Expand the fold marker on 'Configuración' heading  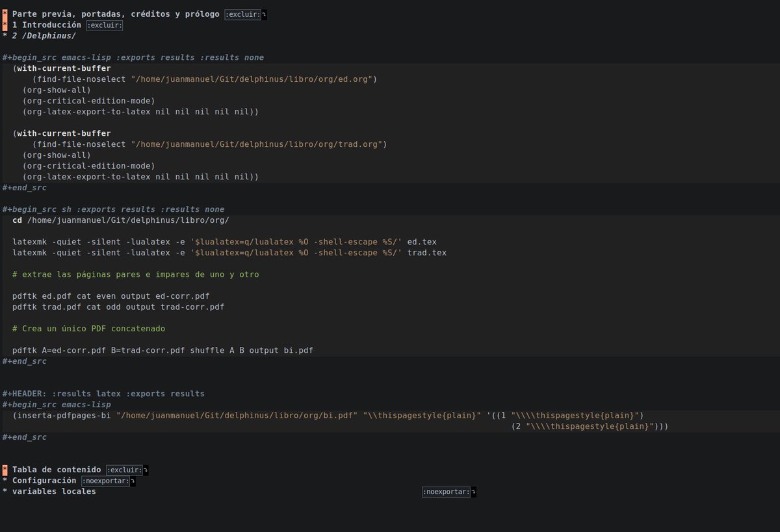point(133,481)
